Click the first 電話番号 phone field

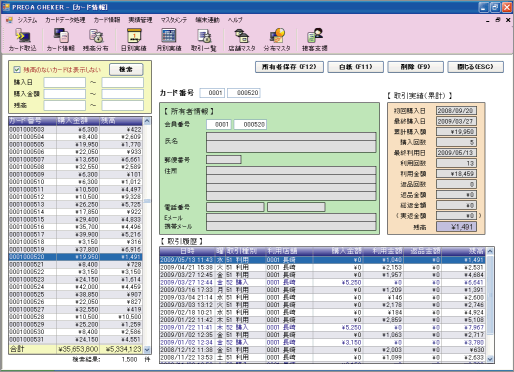pos(235,207)
